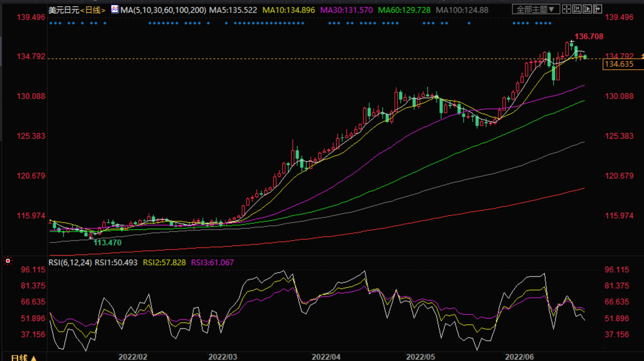Click the 2022/04 date on the timeline

point(326,357)
